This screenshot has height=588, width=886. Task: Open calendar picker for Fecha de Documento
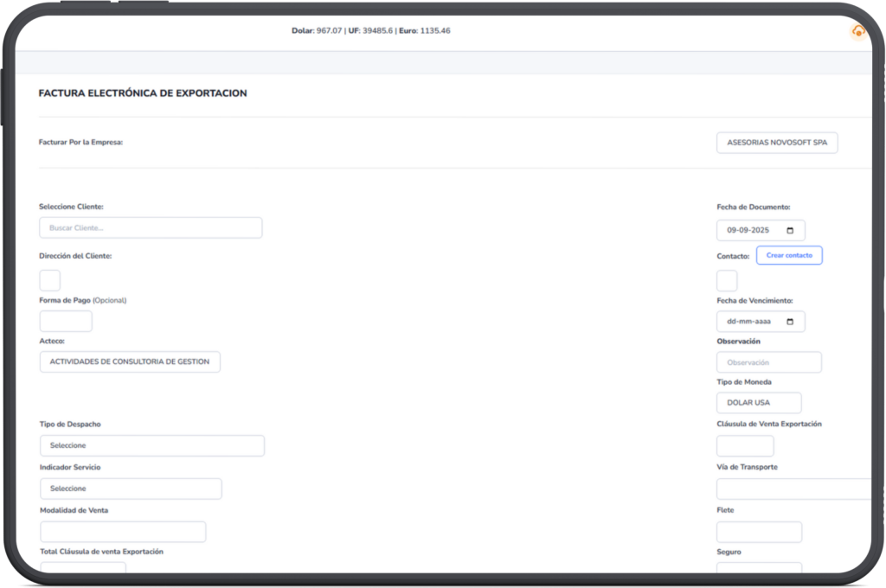coord(790,231)
